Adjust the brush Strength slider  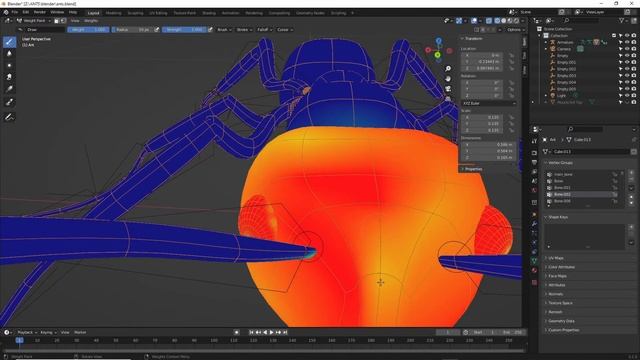[x=184, y=29]
